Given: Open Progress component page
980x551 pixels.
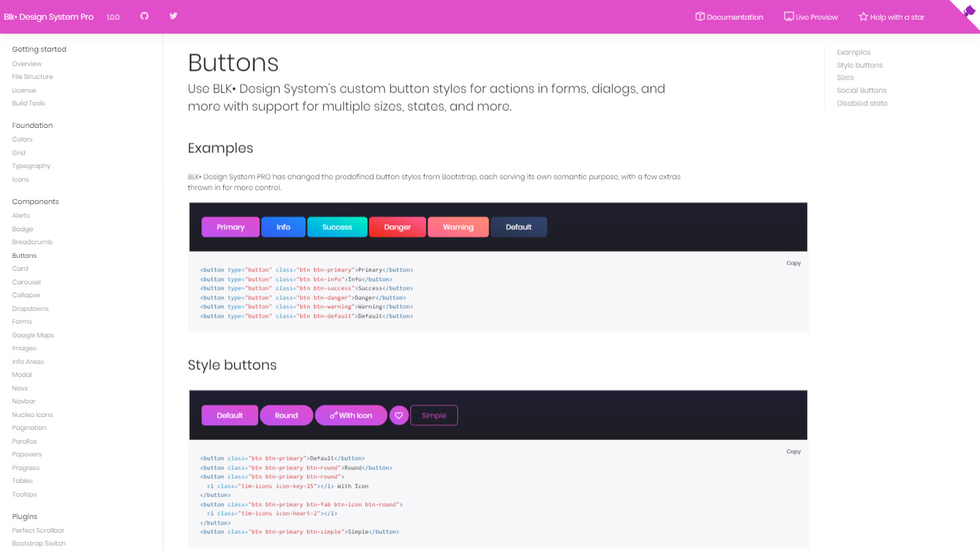Looking at the screenshot, I should coord(26,468).
